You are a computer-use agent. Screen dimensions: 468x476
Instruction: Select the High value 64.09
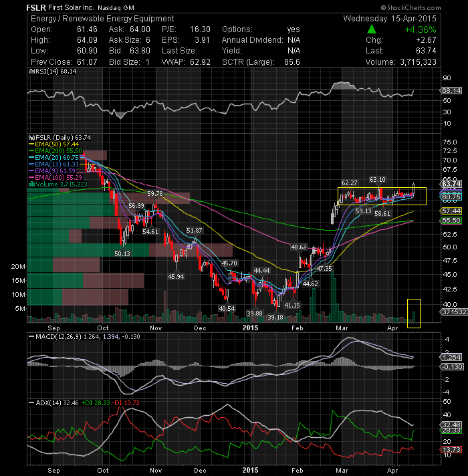click(87, 40)
